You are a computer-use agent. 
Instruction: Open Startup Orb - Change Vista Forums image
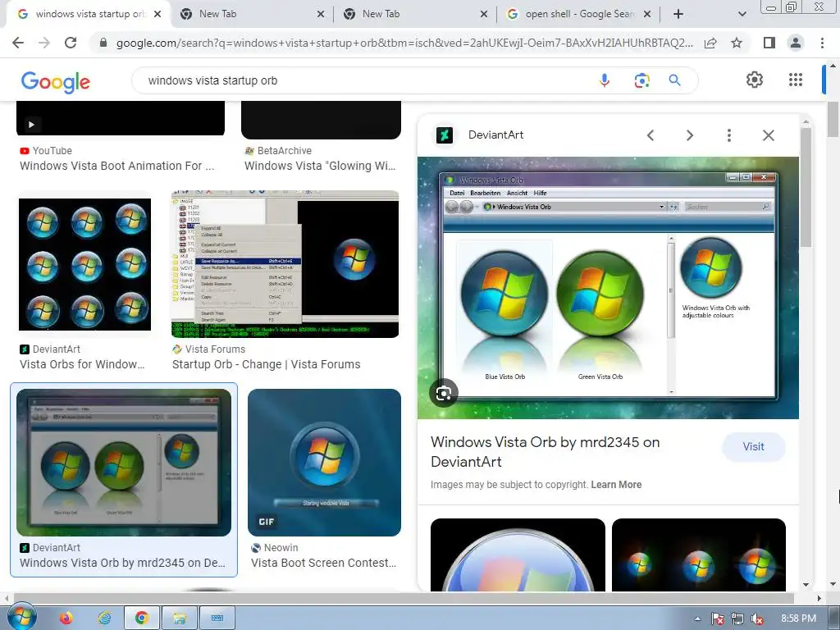tap(285, 265)
